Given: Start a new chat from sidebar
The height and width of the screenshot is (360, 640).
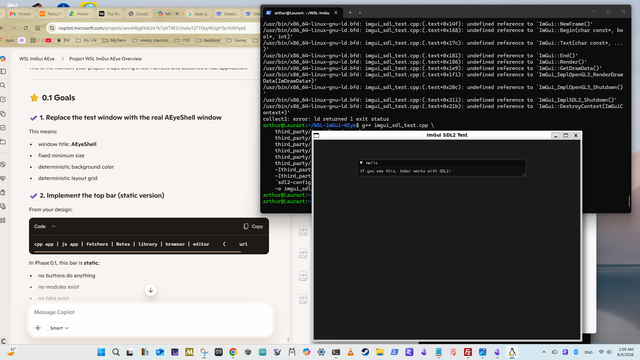Looking at the screenshot, I should click(x=3, y=99).
